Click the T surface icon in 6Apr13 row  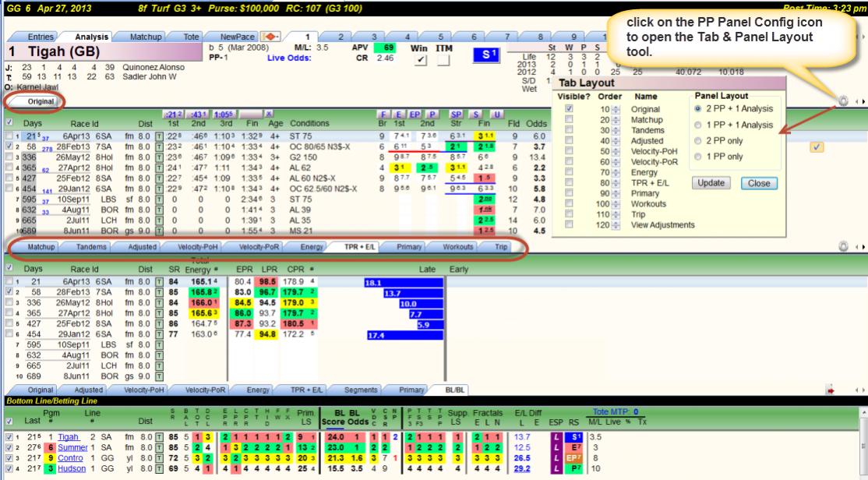[x=158, y=136]
